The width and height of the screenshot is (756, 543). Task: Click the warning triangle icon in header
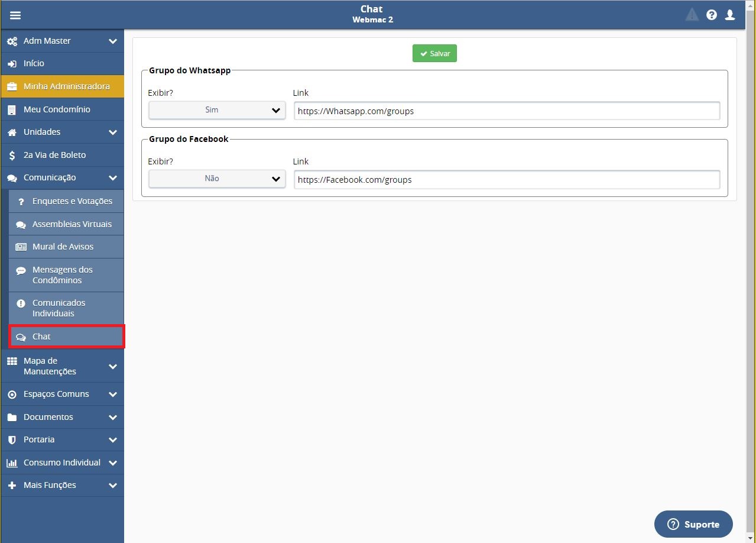(x=692, y=15)
